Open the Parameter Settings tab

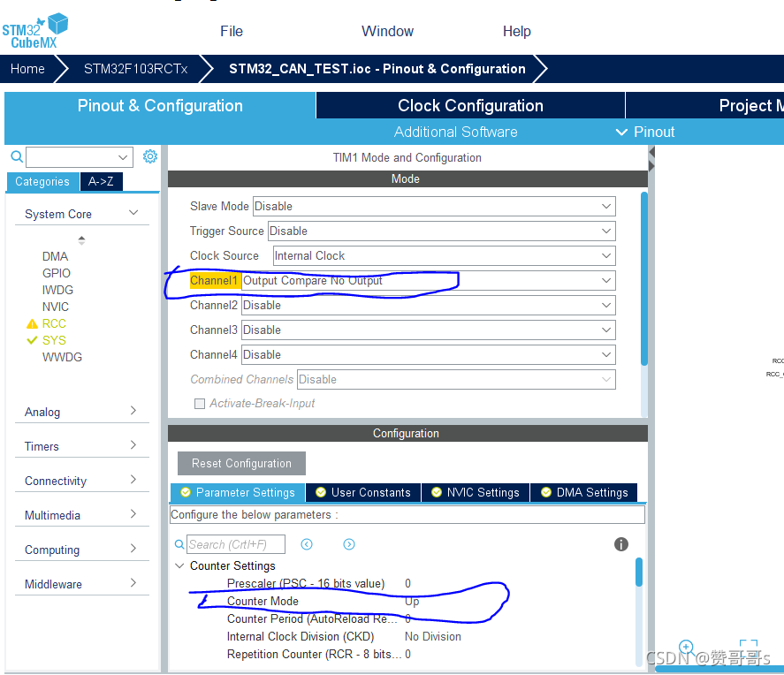tap(238, 492)
